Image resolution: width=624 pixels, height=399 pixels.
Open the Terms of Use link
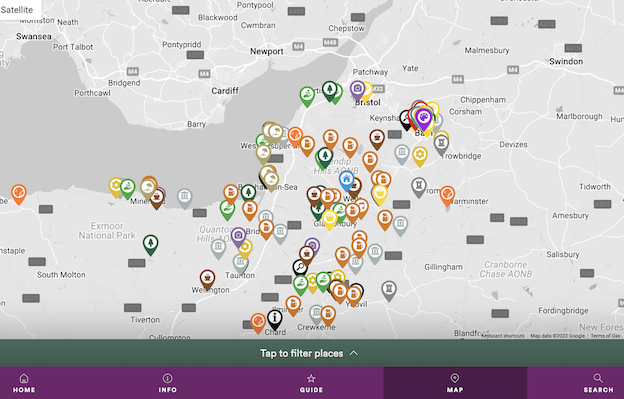coord(605,336)
